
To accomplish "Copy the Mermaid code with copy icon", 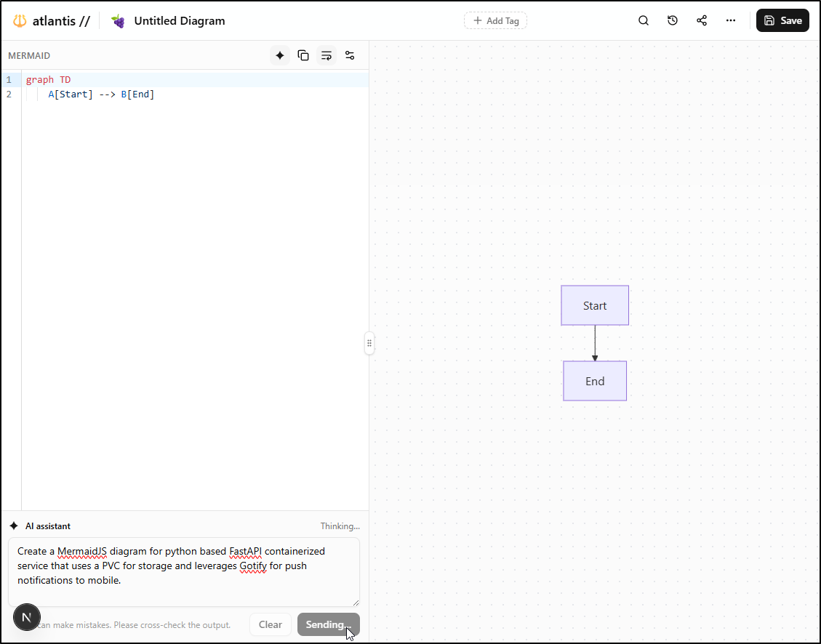I will [303, 55].
